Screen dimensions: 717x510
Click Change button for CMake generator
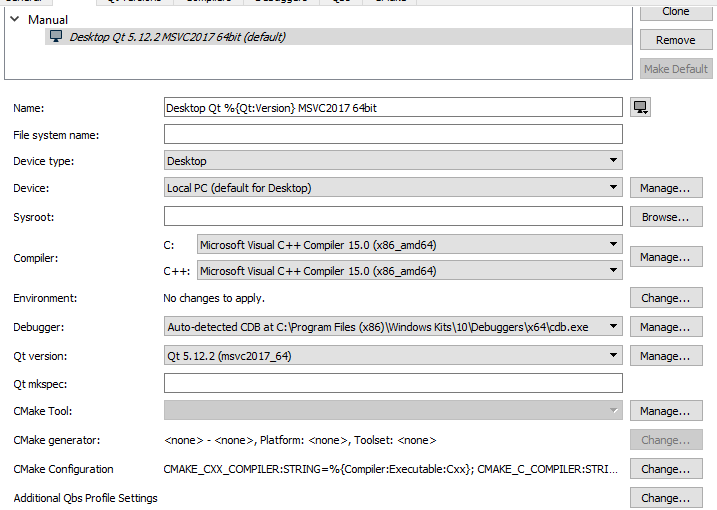tap(666, 440)
